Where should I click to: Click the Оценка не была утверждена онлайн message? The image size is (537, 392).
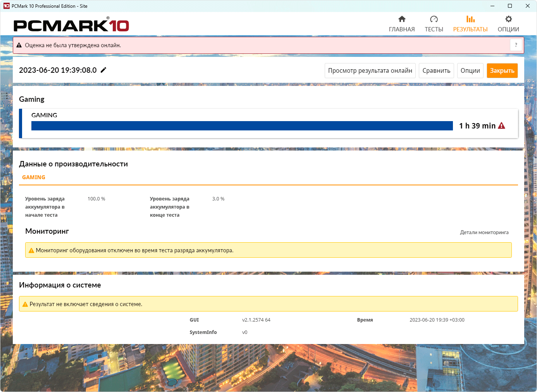tap(73, 45)
